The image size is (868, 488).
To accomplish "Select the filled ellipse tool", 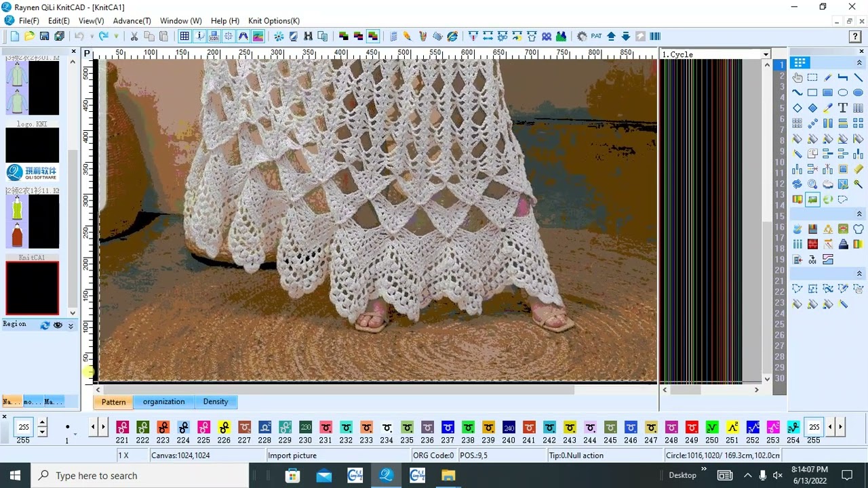I will point(858,93).
